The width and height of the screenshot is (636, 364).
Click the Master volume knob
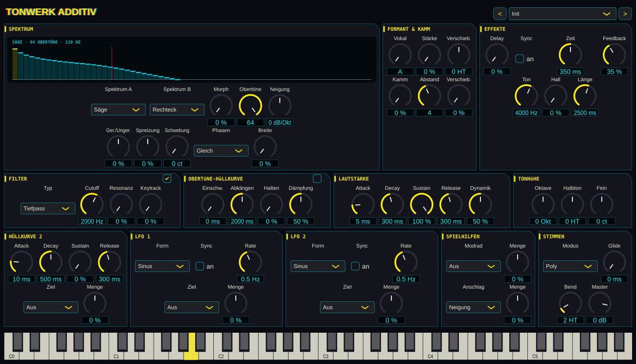pos(600,303)
